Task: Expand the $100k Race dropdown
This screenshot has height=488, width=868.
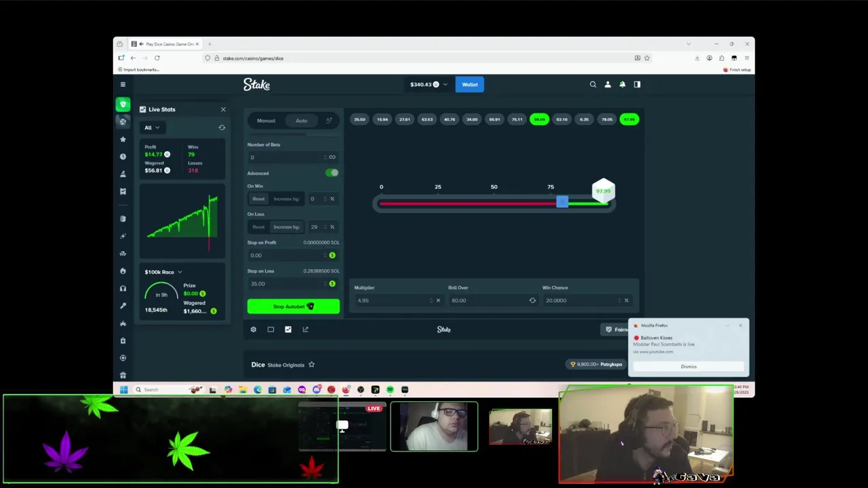Action: [x=163, y=272]
